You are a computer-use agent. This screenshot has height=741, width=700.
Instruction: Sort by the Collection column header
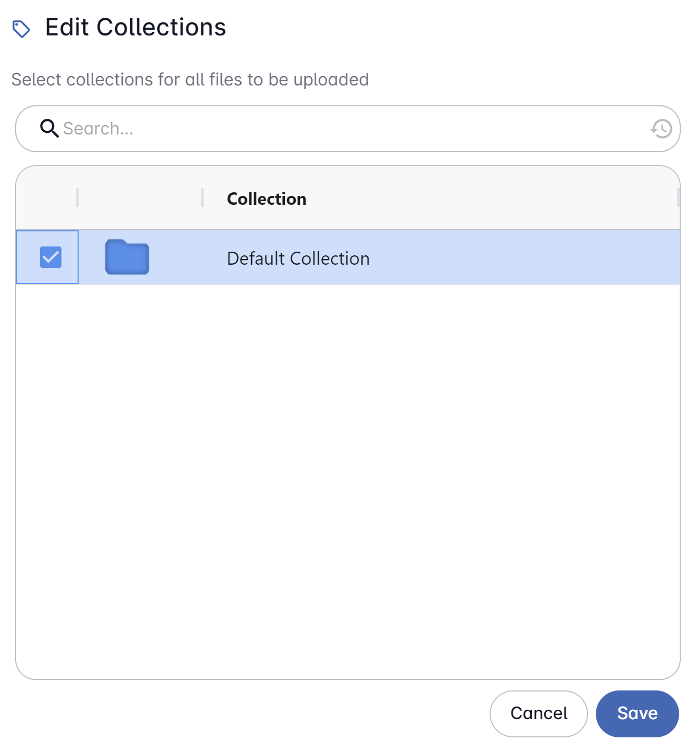pos(267,199)
